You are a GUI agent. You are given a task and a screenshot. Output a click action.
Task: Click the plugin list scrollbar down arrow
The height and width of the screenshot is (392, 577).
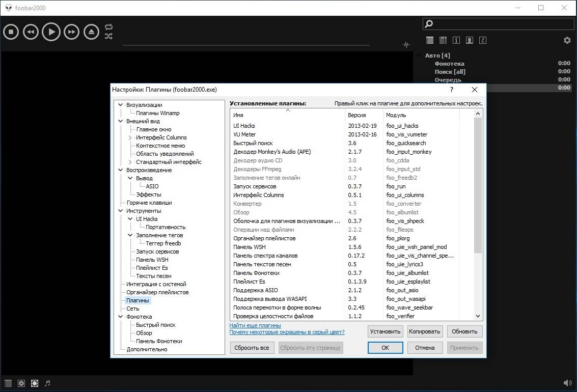tap(478, 316)
